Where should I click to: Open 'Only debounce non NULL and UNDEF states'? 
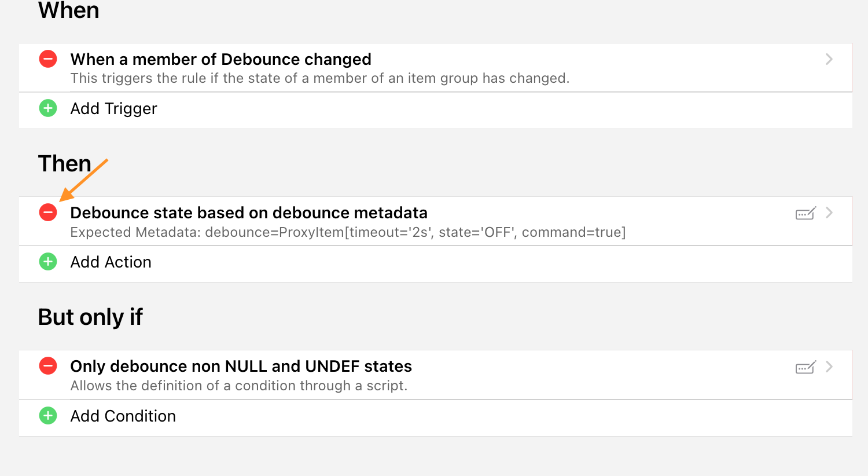tap(241, 366)
